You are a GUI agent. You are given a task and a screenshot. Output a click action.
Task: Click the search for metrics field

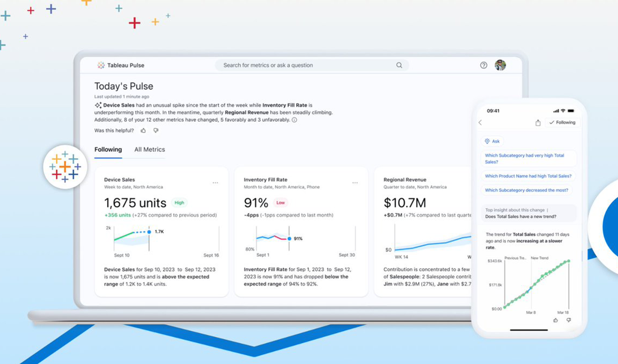(295, 65)
